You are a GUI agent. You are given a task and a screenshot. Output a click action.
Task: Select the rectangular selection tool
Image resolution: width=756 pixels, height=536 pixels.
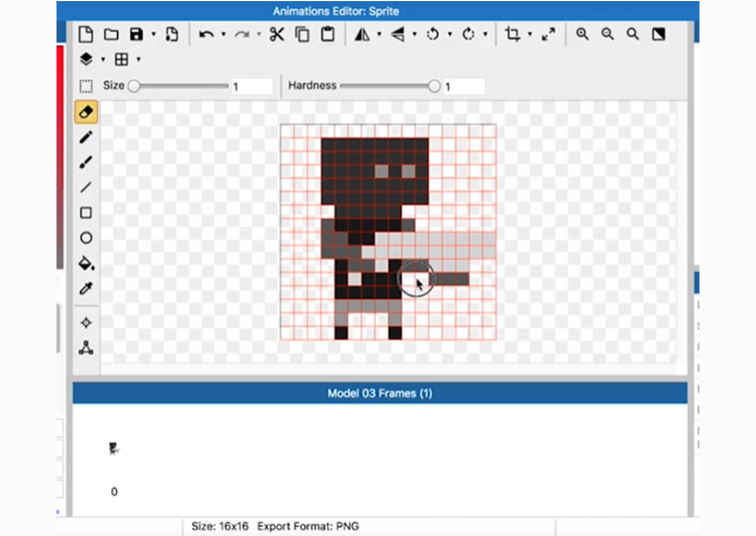point(86,86)
